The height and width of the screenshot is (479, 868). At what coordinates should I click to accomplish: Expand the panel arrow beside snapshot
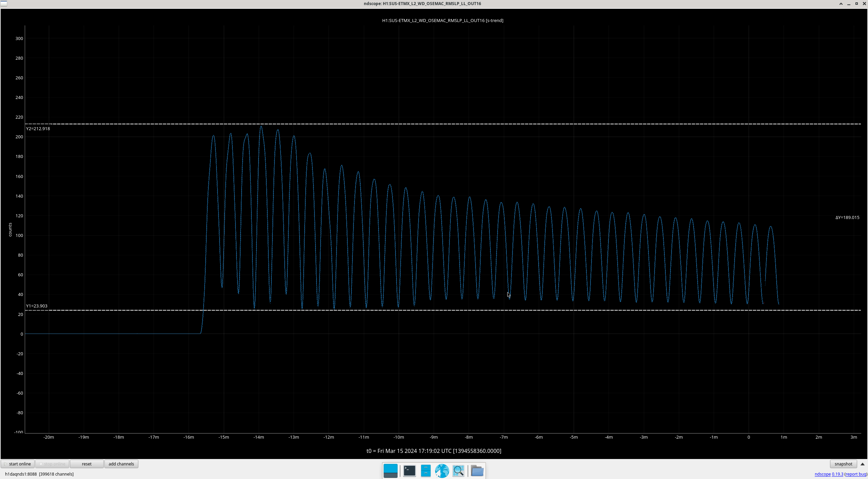tap(863, 464)
